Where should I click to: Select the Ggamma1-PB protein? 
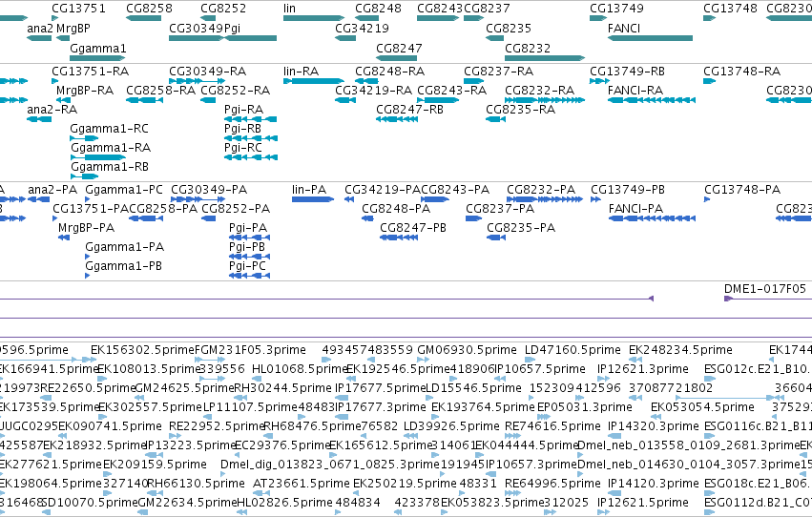click(x=88, y=276)
